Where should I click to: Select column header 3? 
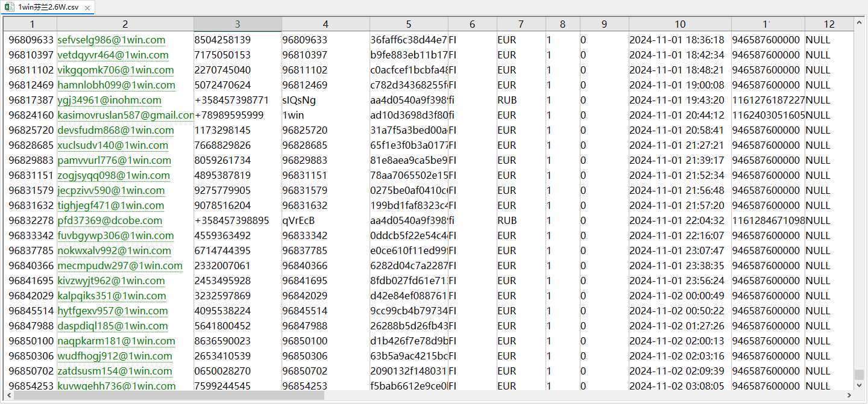237,24
